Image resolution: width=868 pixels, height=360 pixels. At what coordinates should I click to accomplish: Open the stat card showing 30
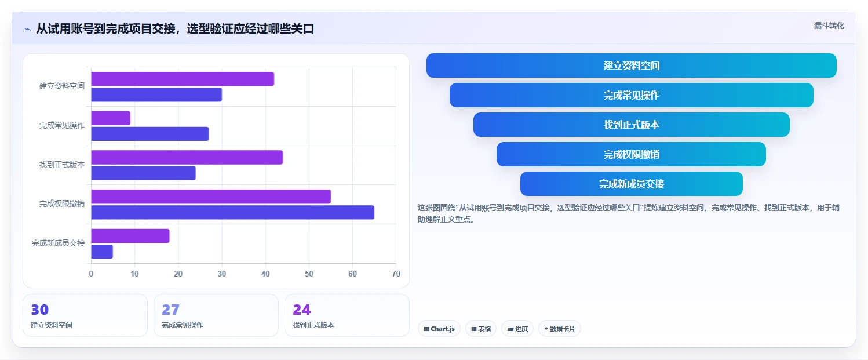pyautogui.click(x=85, y=315)
